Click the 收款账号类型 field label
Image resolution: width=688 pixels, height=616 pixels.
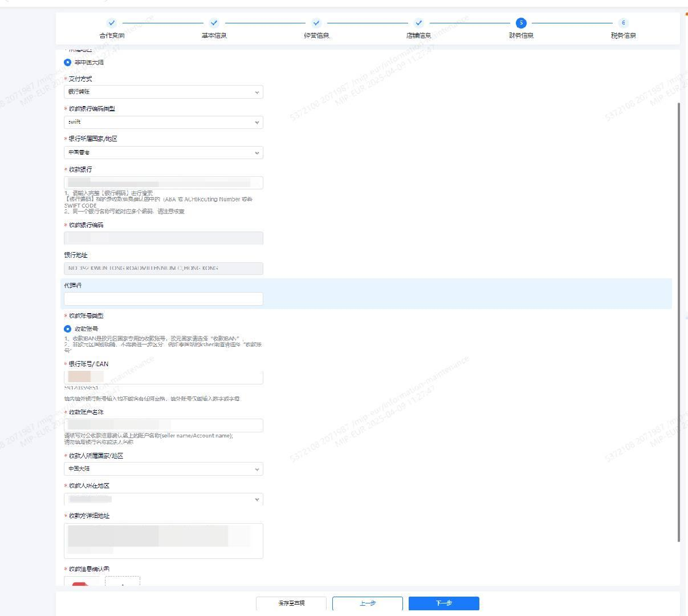tap(86, 315)
